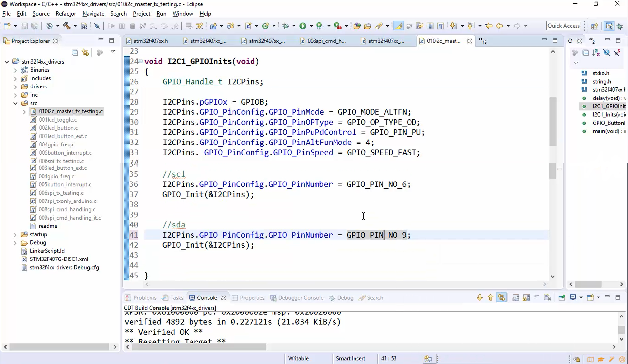The height and width of the screenshot is (364, 628).
Task: Collapse the stm32f4xx_drivers project node
Action: click(x=7, y=62)
